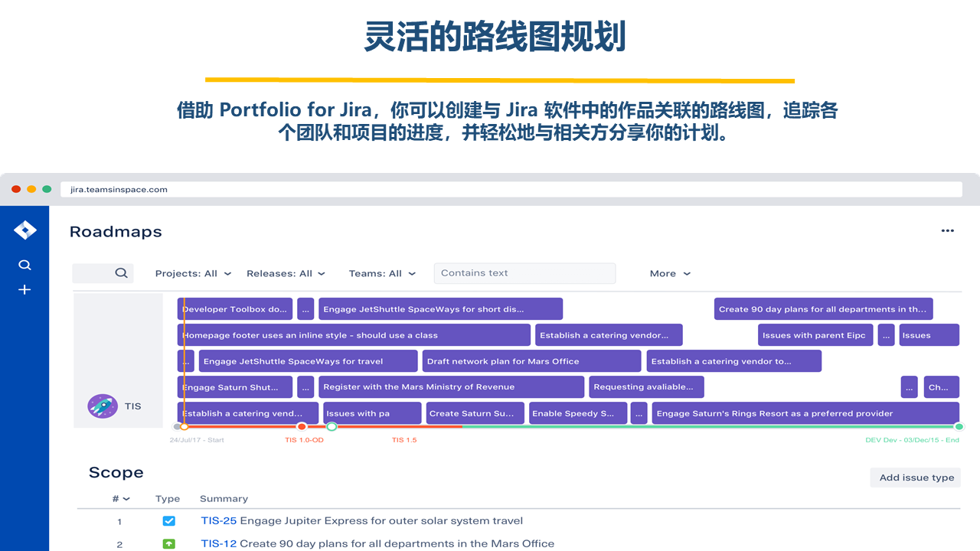This screenshot has height=551, width=980.
Task: Open the More filters dropdown
Action: 670,273
